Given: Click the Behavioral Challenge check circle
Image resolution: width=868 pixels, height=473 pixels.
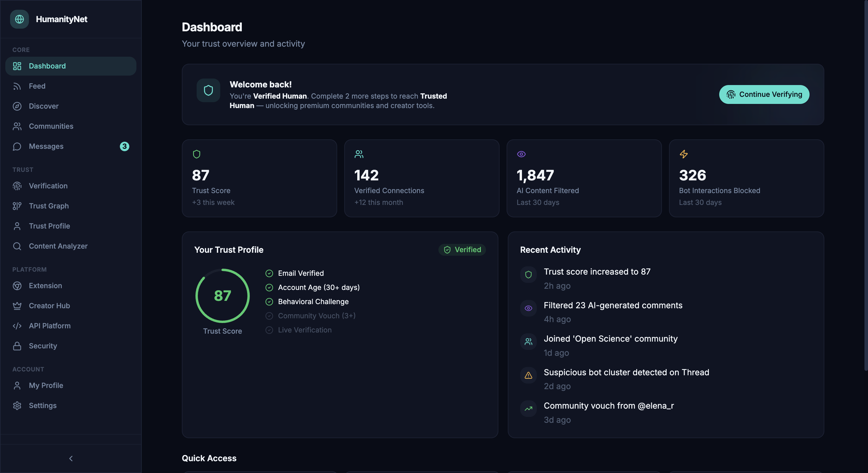Looking at the screenshot, I should click(269, 301).
